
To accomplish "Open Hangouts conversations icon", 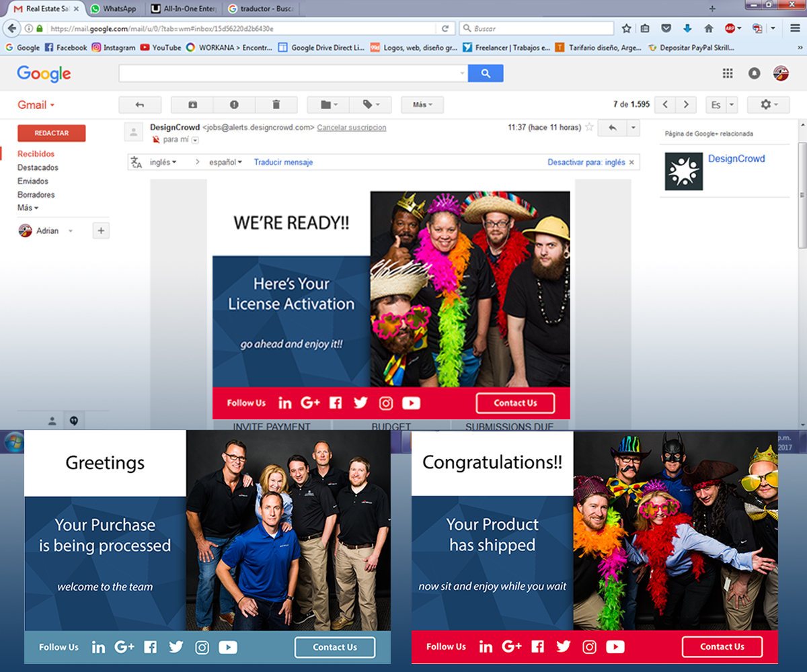I will [x=74, y=421].
